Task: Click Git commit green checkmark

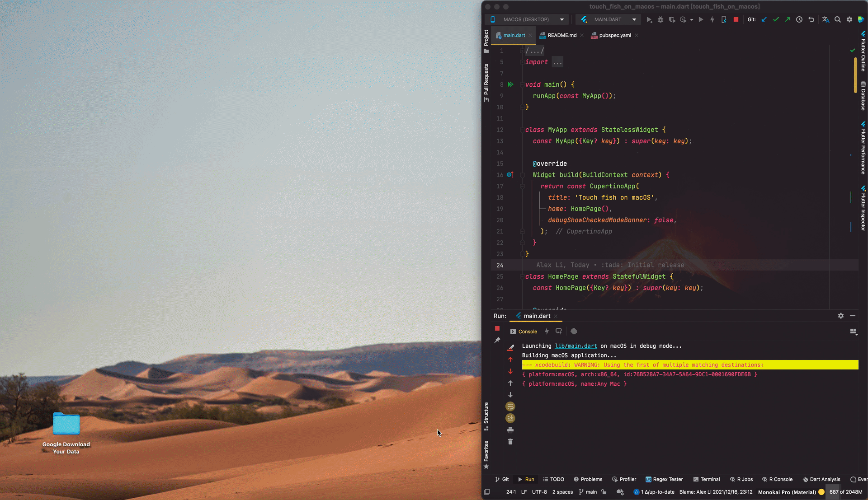Action: click(x=776, y=19)
